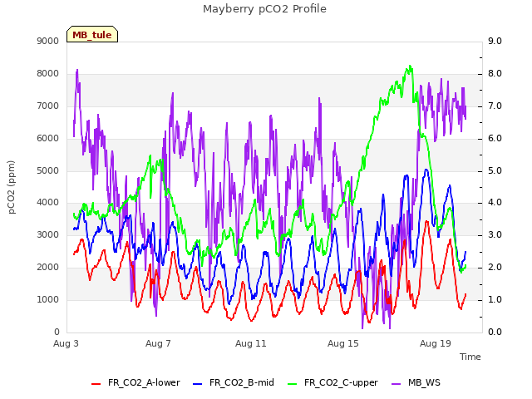Click the 9.0 right axis value
The height and width of the screenshot is (399, 532).
(x=495, y=41)
